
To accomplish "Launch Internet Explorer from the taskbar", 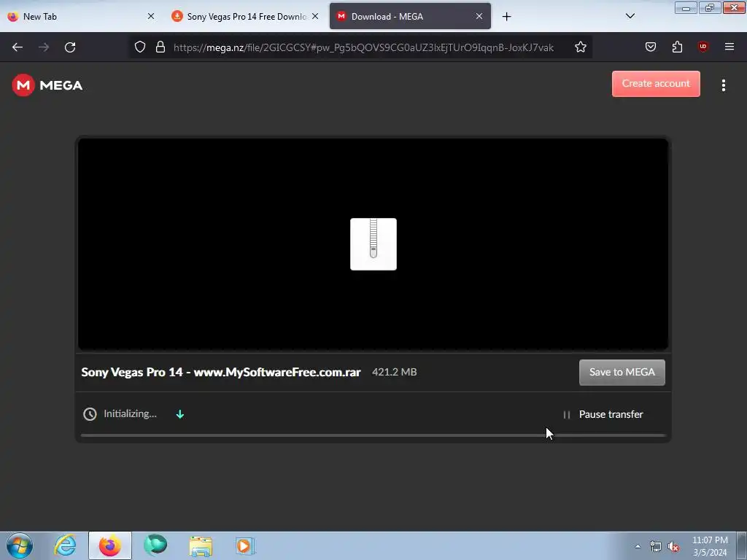I will (65, 545).
